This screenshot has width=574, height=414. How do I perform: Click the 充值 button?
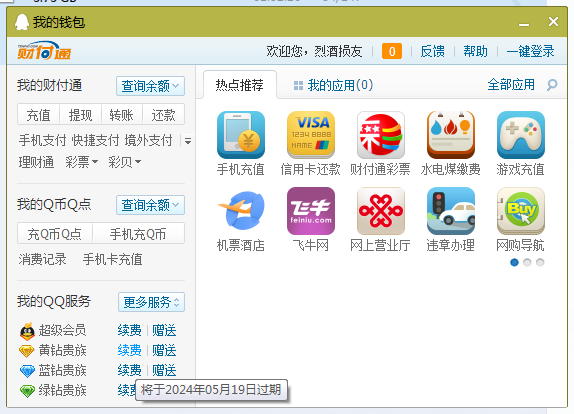(x=38, y=115)
